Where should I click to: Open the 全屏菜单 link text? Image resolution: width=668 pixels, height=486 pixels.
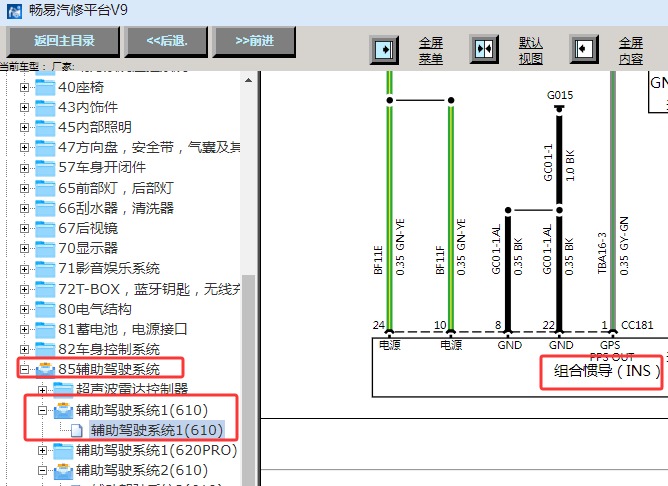coord(431,50)
